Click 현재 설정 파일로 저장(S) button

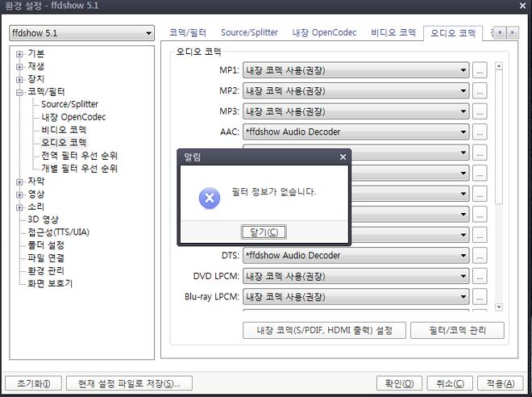tap(129, 382)
